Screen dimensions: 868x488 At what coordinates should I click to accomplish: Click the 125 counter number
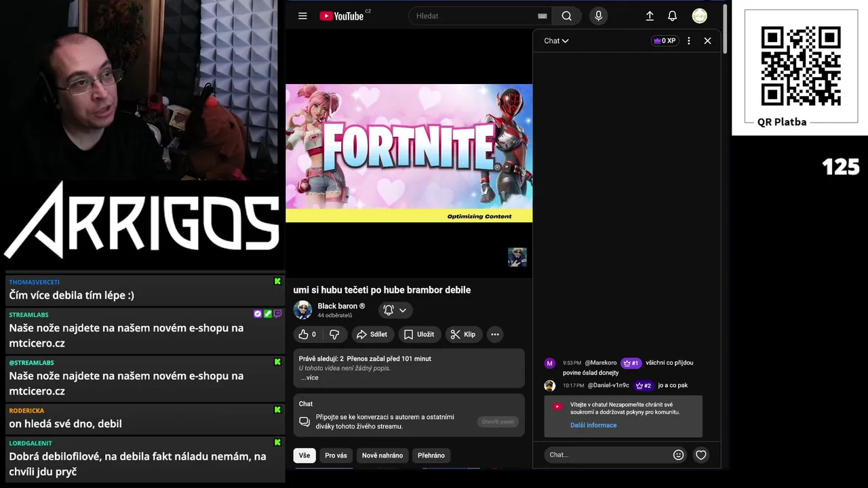pos(841,167)
